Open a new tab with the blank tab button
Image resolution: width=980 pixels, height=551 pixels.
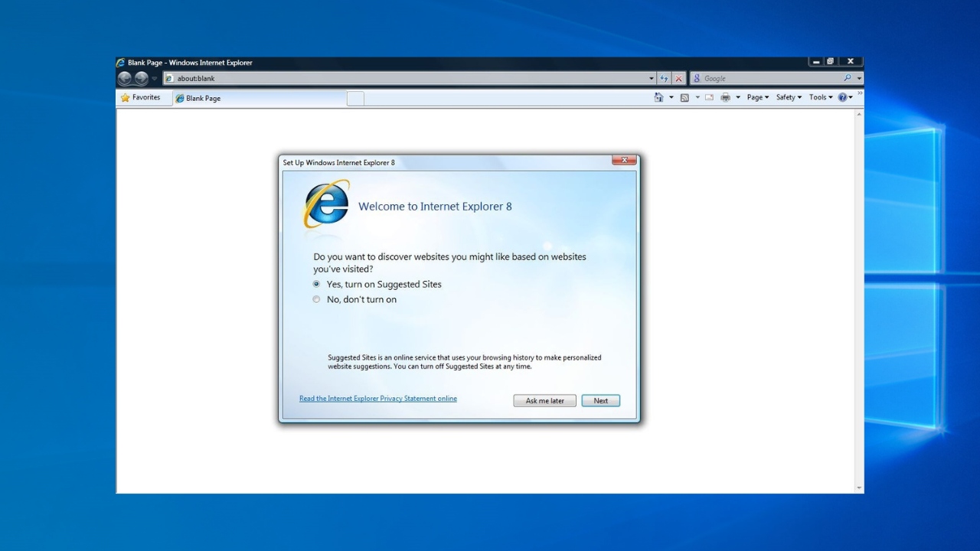pyautogui.click(x=355, y=98)
